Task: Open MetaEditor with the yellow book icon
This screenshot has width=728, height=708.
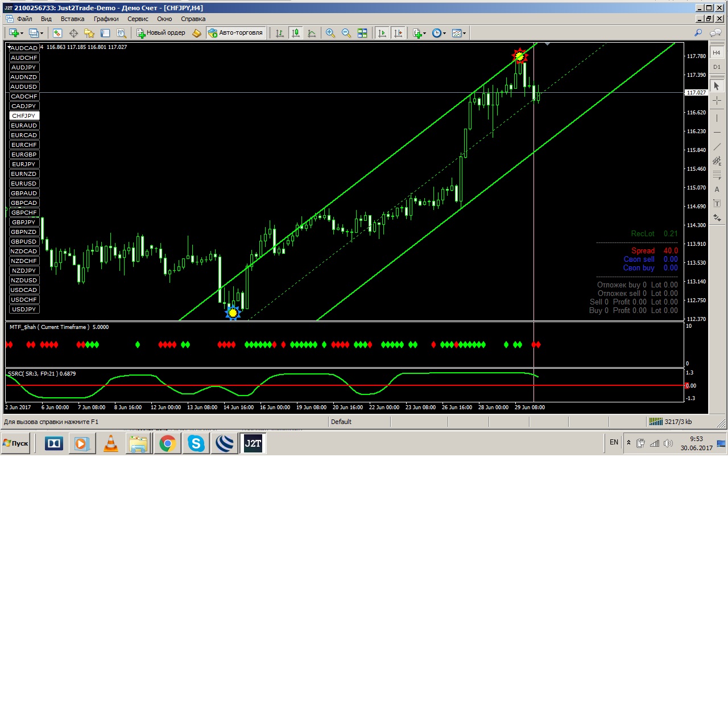Action: (197, 33)
